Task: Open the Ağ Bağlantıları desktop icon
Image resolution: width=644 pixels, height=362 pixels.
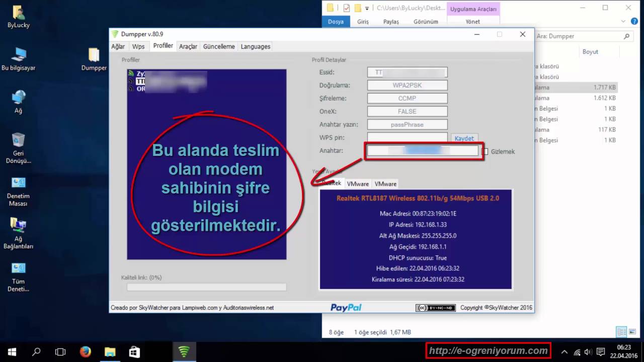Action: [x=19, y=234]
